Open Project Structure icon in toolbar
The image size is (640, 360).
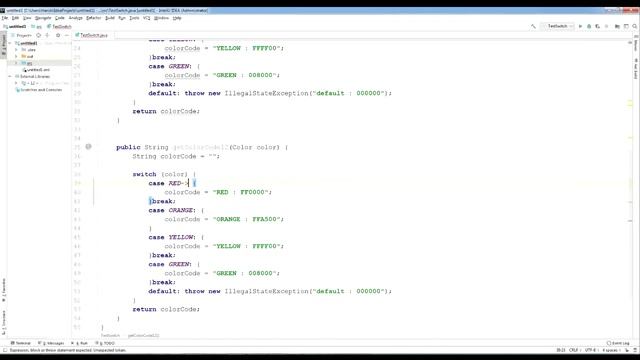[x=617, y=26]
